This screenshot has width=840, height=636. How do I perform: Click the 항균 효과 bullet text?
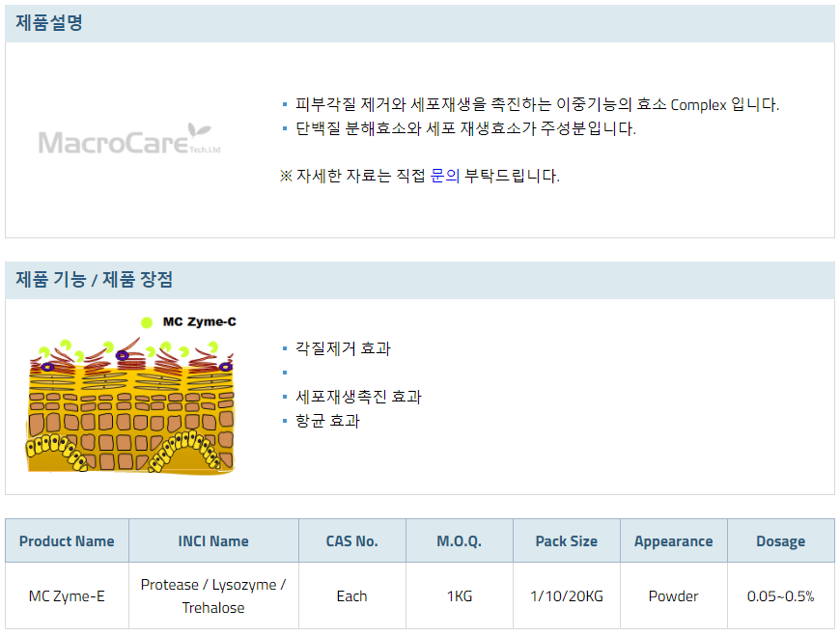(327, 421)
